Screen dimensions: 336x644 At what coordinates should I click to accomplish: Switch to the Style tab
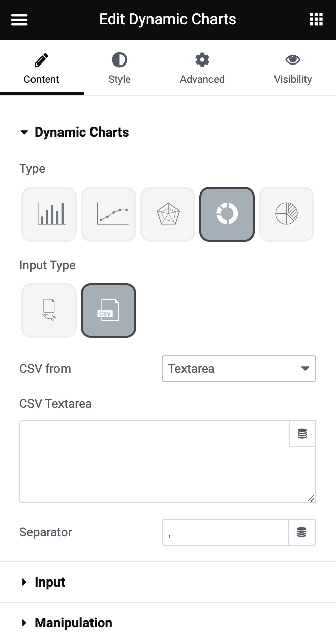point(119,69)
